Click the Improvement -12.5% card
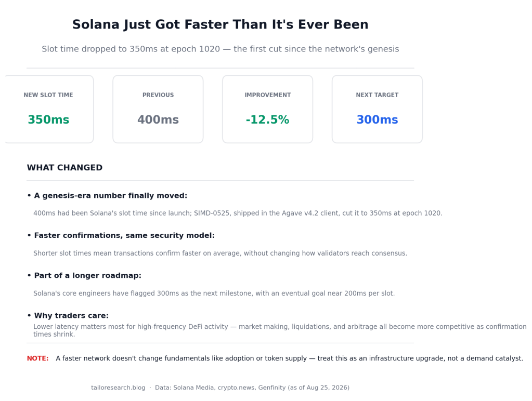The image size is (532, 401). point(268,109)
